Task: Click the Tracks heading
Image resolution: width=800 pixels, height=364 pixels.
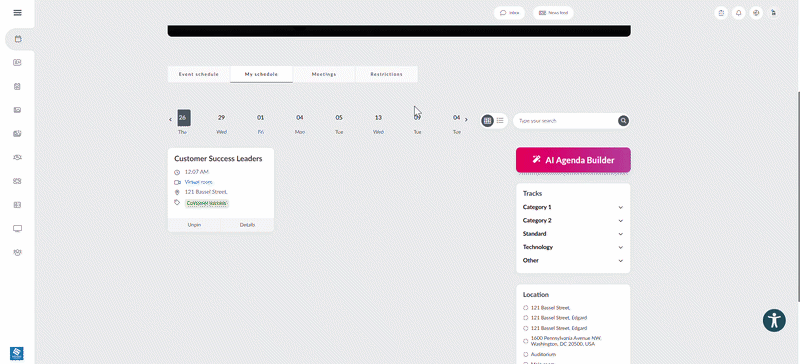Action: point(532,193)
